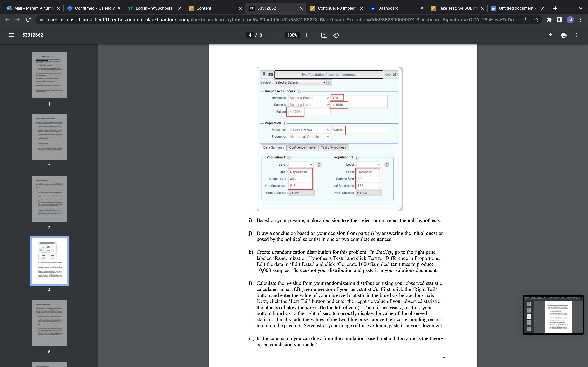Open the PDF viewer more actions menu
Image resolution: width=588 pixels, height=367 pixels.
click(577, 35)
